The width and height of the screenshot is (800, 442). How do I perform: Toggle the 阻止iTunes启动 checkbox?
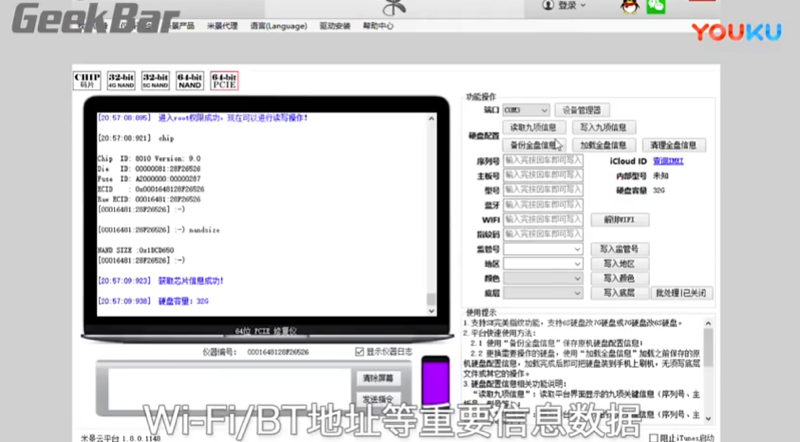tap(653, 436)
